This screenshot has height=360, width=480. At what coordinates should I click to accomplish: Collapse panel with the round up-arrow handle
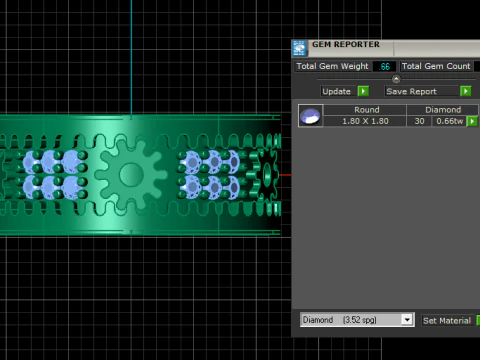coord(396,79)
